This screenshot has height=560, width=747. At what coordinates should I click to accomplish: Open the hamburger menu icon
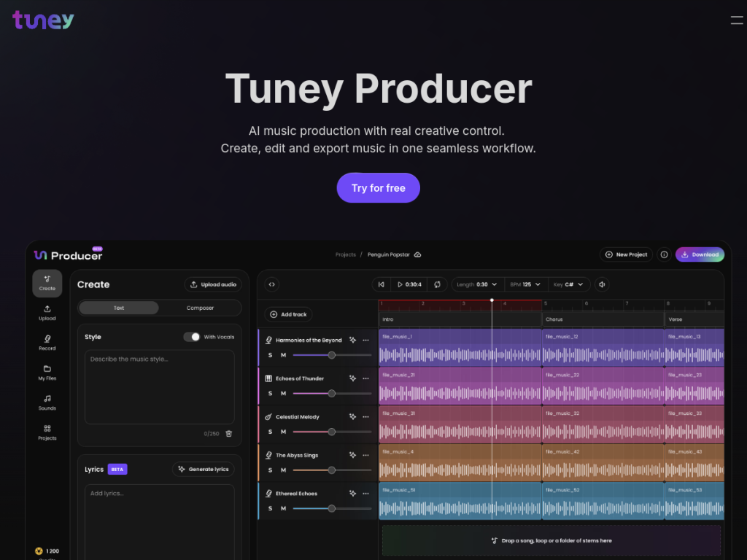(x=737, y=20)
